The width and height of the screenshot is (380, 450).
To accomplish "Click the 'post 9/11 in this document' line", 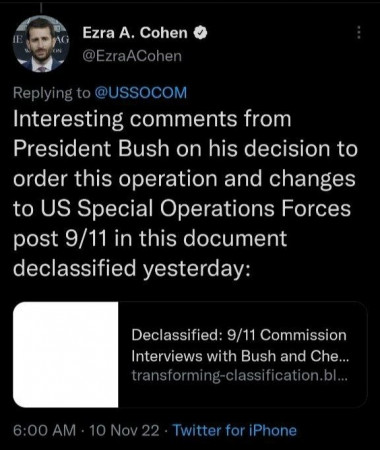I will (150, 238).
